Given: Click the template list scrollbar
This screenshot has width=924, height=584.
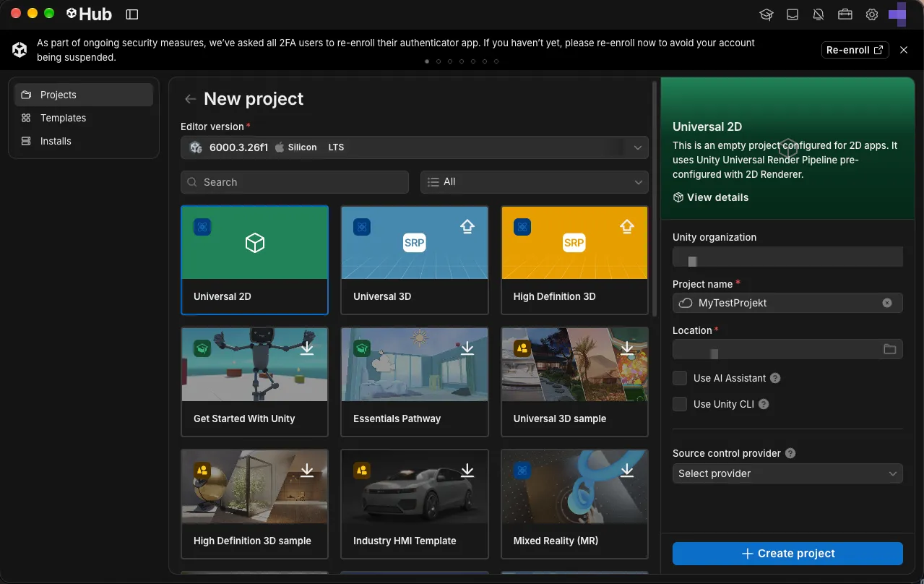Looking at the screenshot, I should tap(655, 199).
